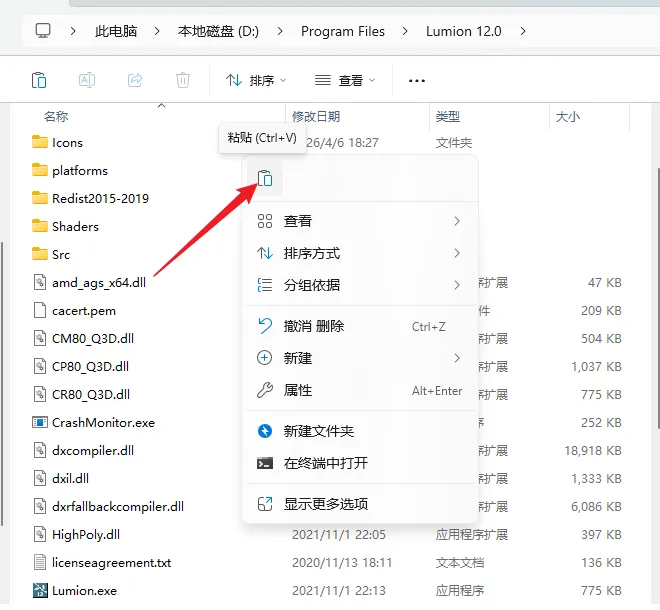The image size is (660, 610).
Task: Choose 新建文件夹 in the context menu
Action: pyautogui.click(x=360, y=431)
